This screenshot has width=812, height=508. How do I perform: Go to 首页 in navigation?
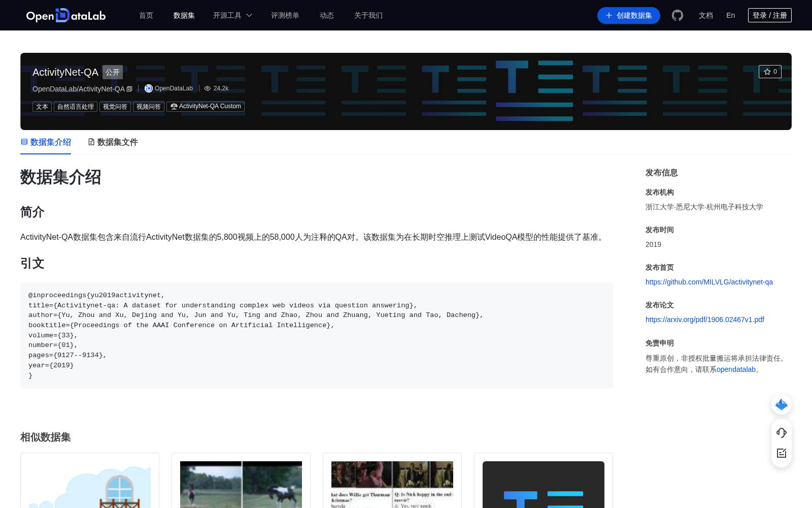pyautogui.click(x=146, y=15)
